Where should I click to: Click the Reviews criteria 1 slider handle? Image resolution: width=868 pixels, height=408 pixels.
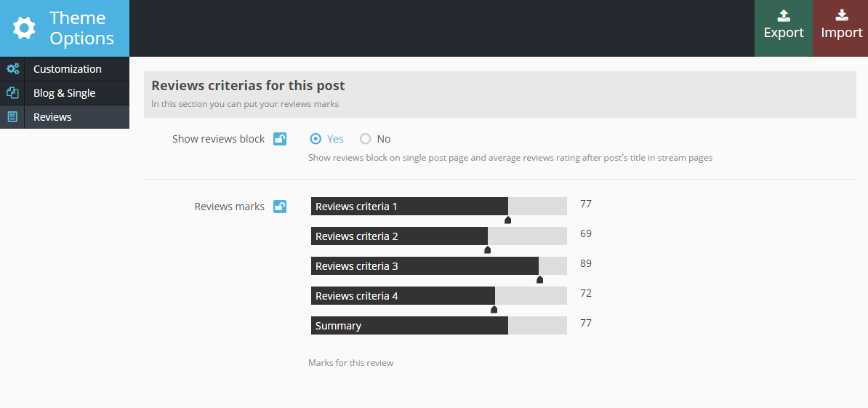tap(508, 220)
